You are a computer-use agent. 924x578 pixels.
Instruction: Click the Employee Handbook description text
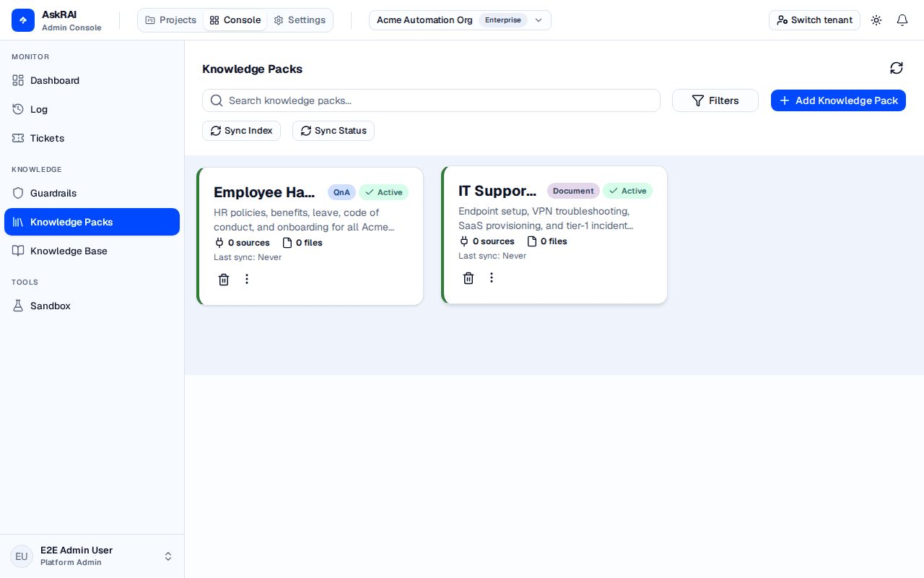point(304,220)
